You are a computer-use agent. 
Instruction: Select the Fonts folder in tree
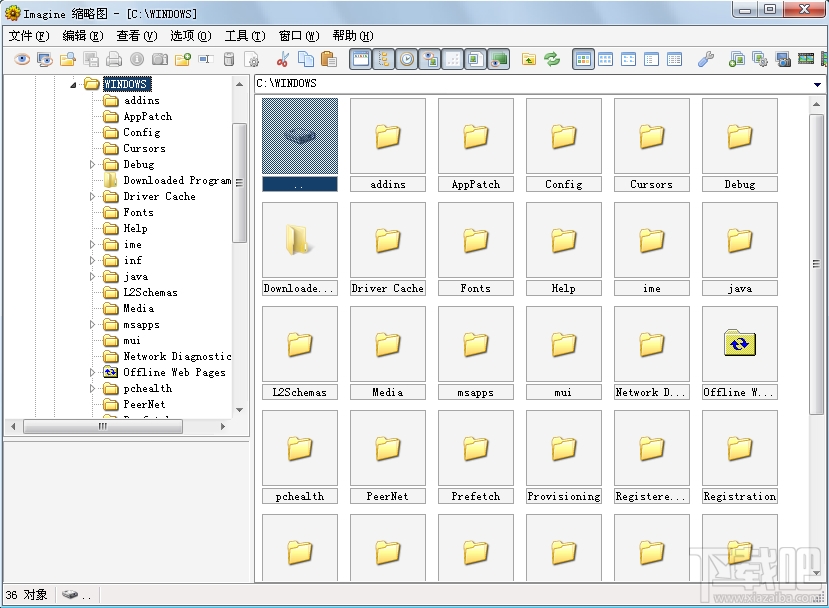138,213
